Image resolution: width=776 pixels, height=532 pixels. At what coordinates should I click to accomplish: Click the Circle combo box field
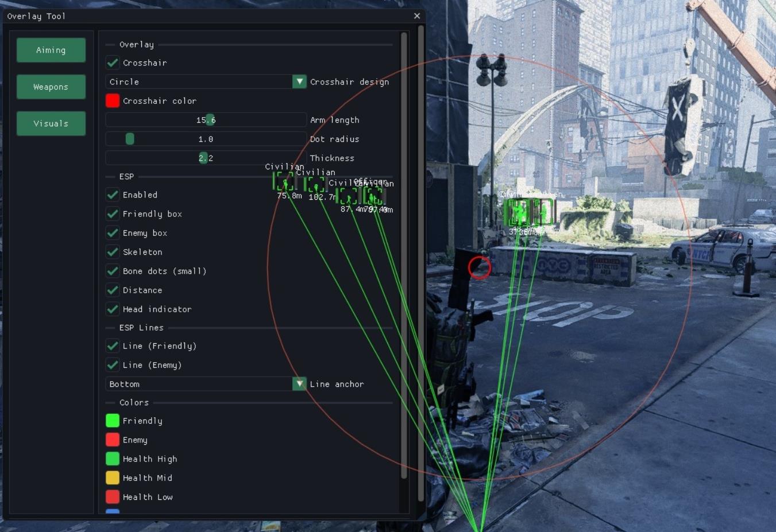(199, 82)
